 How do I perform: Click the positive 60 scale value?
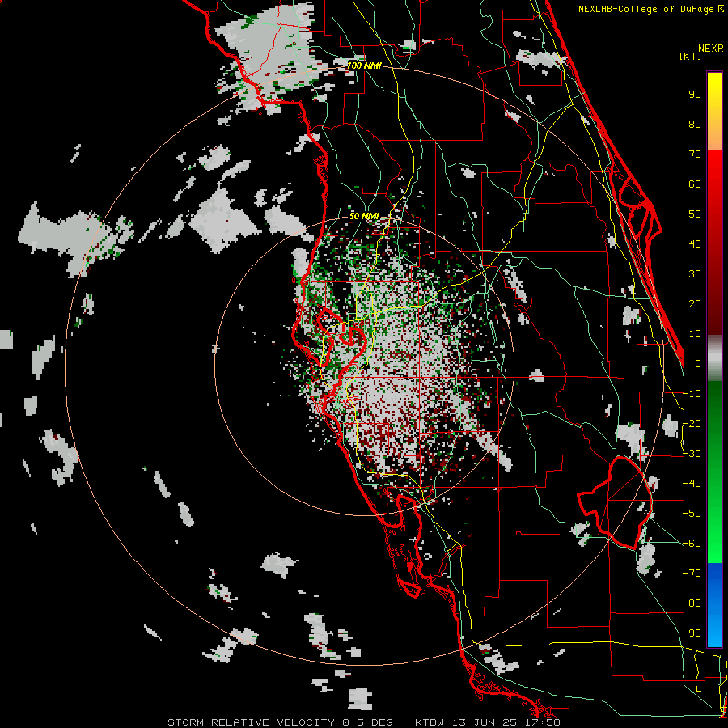(x=695, y=184)
